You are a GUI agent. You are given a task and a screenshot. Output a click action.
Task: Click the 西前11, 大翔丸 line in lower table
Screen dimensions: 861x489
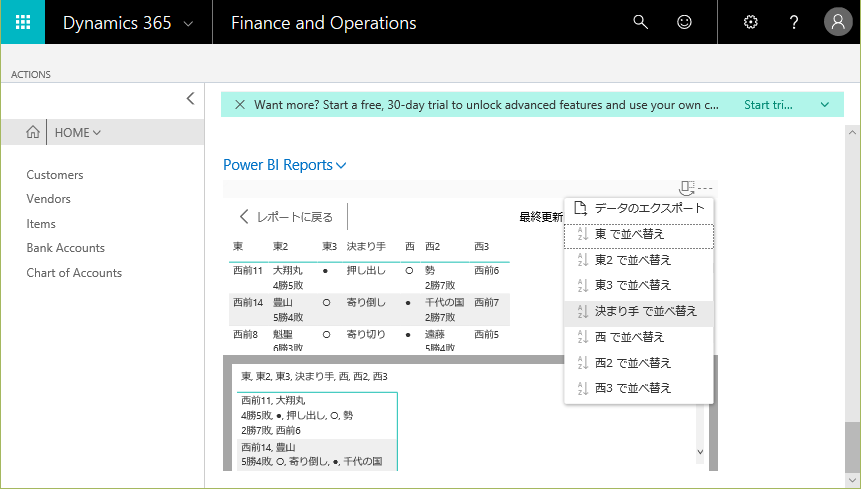273,401
